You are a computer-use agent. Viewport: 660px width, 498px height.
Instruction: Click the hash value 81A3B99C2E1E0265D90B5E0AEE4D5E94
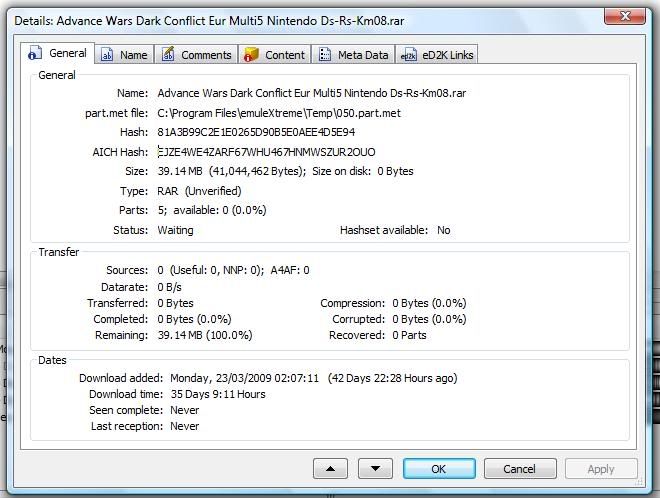256,132
